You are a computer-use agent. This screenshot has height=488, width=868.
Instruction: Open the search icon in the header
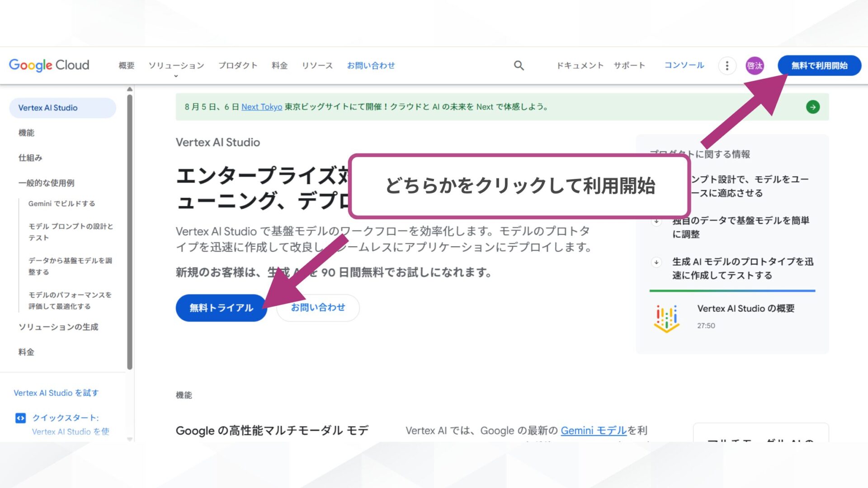518,66
